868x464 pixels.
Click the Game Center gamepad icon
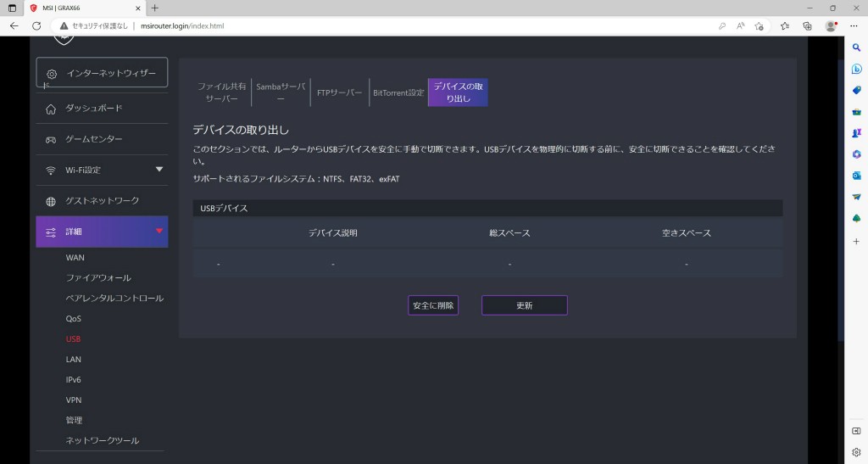51,140
